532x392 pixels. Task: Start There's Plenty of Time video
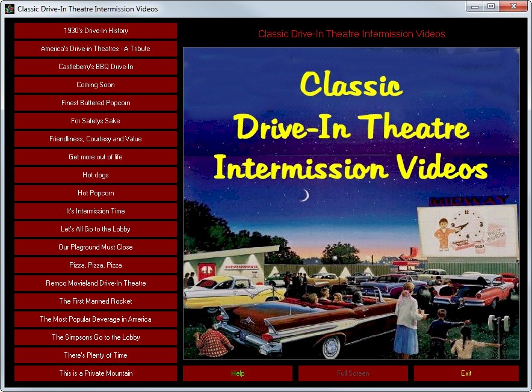pos(96,355)
